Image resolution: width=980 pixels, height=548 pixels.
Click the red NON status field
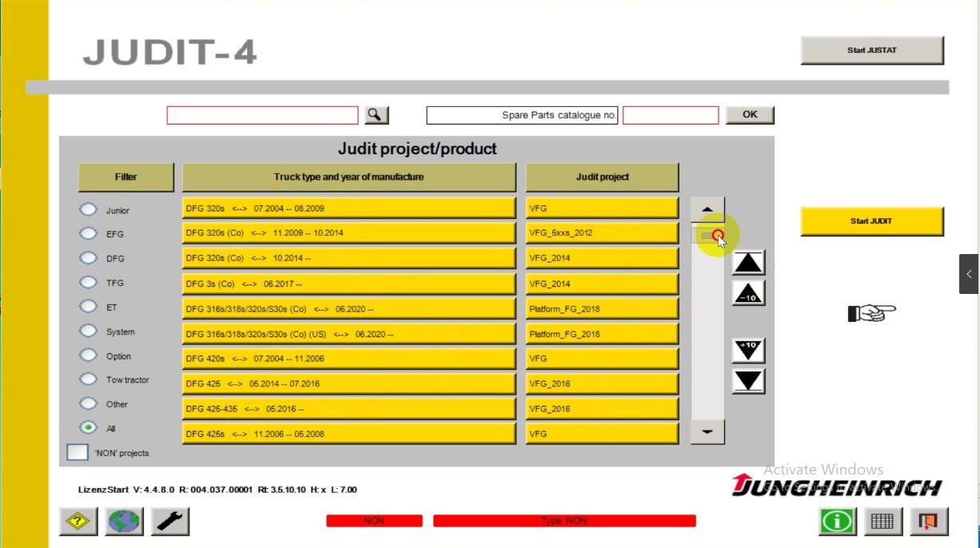pos(374,521)
